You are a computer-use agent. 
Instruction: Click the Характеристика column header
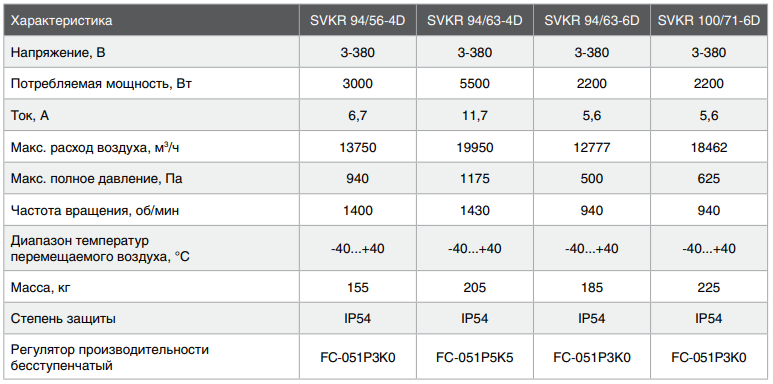pos(61,21)
